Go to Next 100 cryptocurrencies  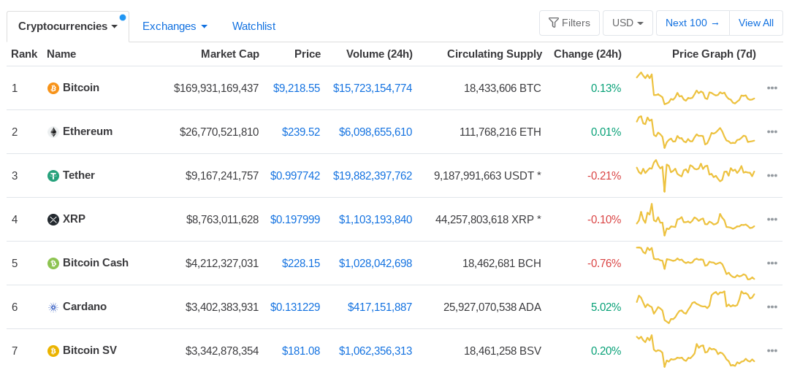[693, 23]
